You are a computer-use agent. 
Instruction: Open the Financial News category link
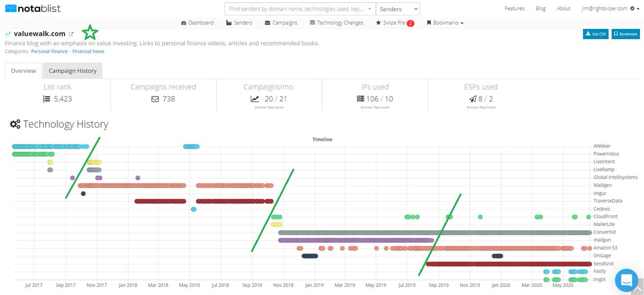[x=88, y=51]
